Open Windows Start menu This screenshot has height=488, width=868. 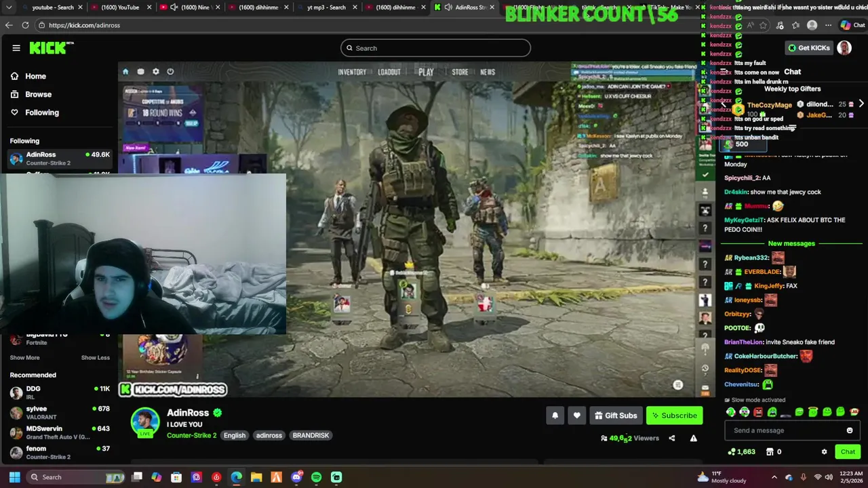click(x=14, y=477)
